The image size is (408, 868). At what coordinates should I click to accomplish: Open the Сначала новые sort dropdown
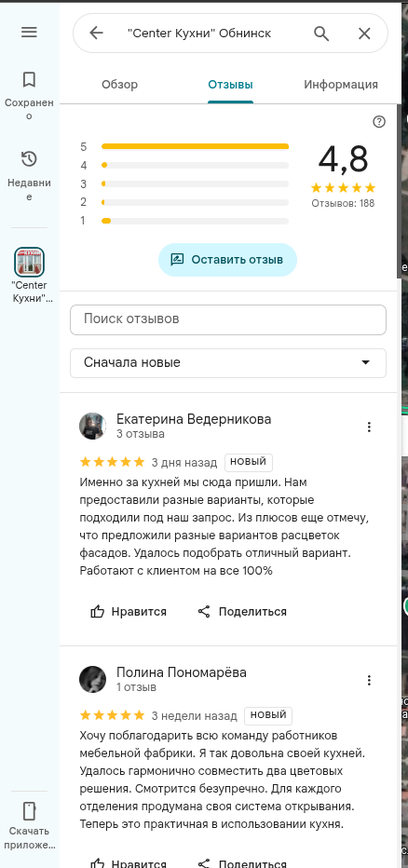pos(228,363)
